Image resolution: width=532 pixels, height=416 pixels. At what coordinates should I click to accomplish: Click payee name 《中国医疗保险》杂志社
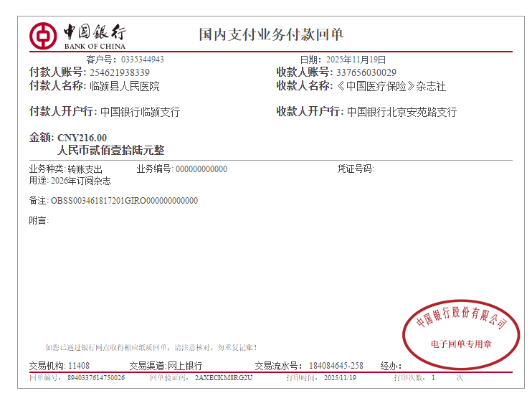(x=391, y=86)
